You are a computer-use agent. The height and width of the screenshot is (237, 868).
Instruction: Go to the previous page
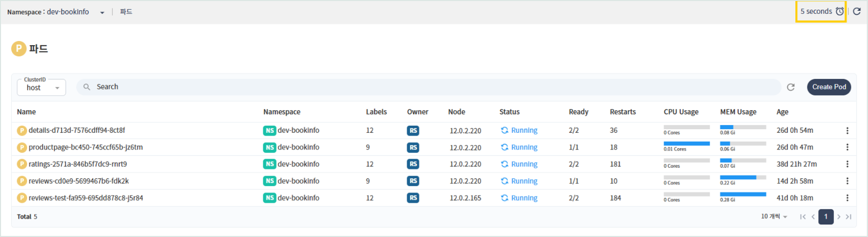tap(813, 217)
